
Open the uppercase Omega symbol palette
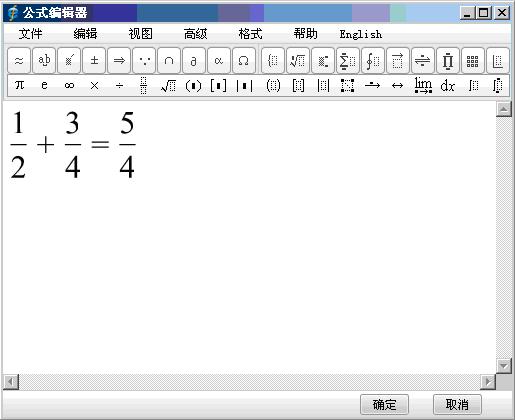pos(244,61)
